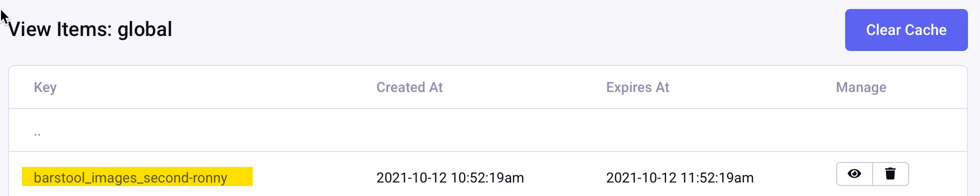Image resolution: width=980 pixels, height=196 pixels.
Task: Click the expiry time 2021-10-12 11:52:19am
Action: [x=680, y=177]
